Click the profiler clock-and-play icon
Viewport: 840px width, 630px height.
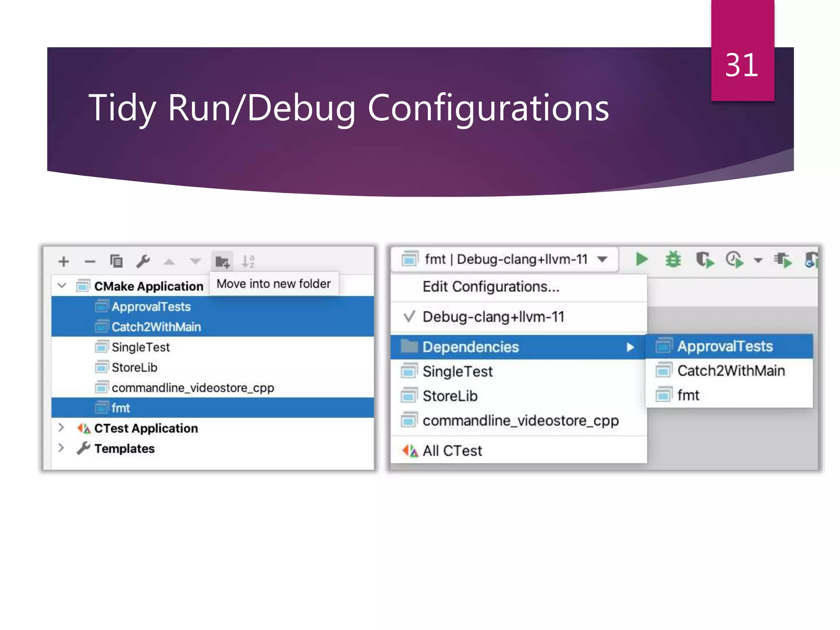[x=735, y=260]
